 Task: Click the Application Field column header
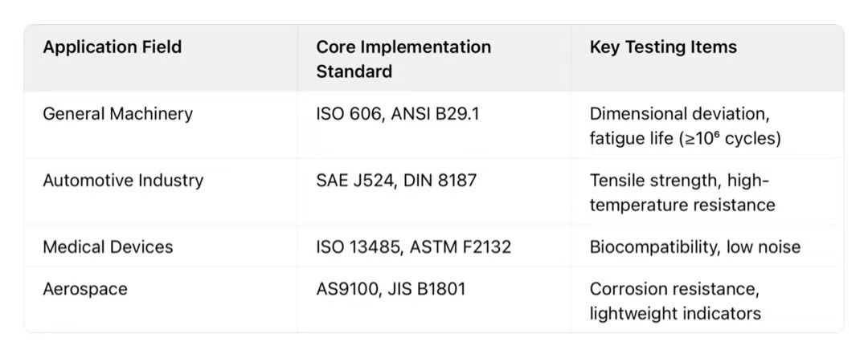(x=113, y=47)
